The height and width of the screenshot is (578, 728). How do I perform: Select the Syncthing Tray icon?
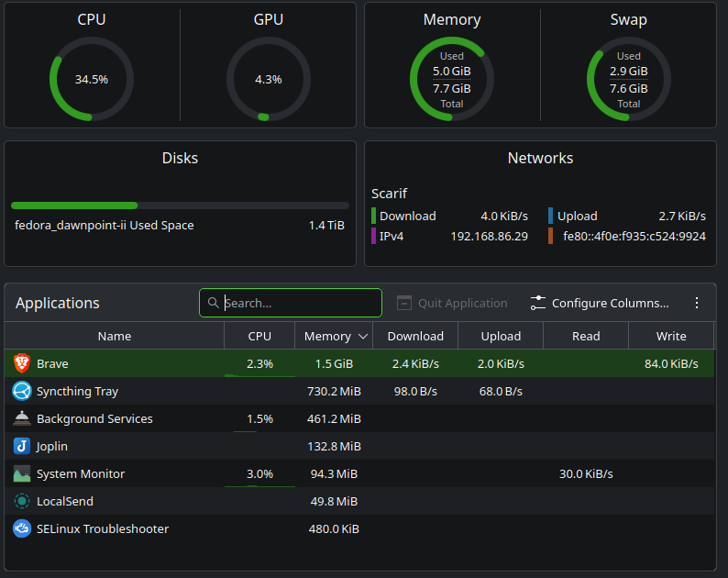pos(22,391)
